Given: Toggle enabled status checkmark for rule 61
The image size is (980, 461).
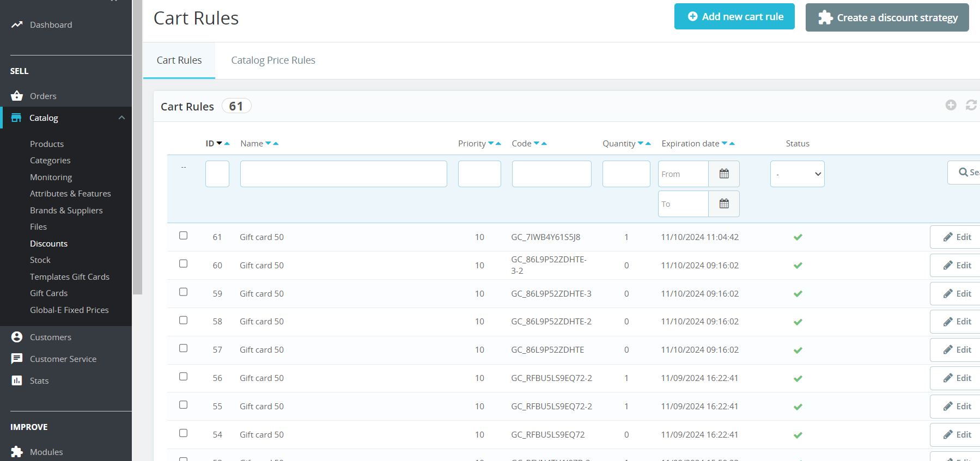Looking at the screenshot, I should pos(798,237).
